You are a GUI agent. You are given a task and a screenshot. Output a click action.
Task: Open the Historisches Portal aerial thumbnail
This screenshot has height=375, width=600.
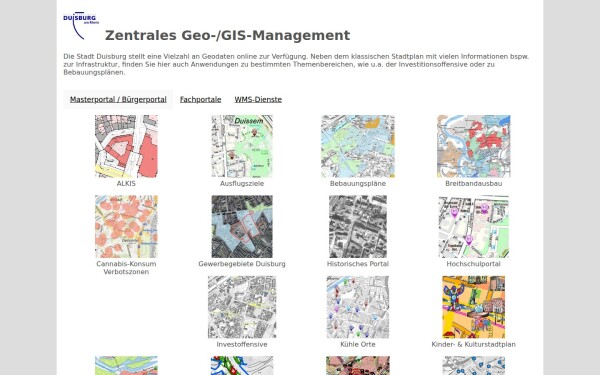(358, 227)
